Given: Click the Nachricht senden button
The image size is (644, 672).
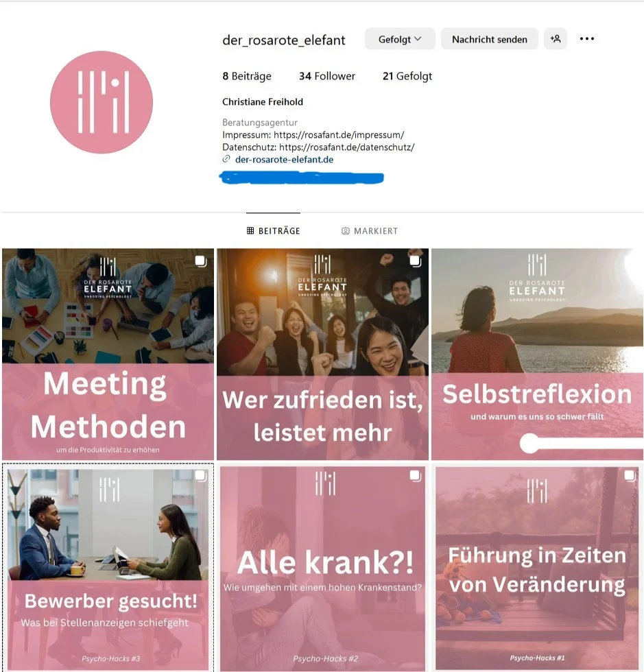Looking at the screenshot, I should (489, 39).
